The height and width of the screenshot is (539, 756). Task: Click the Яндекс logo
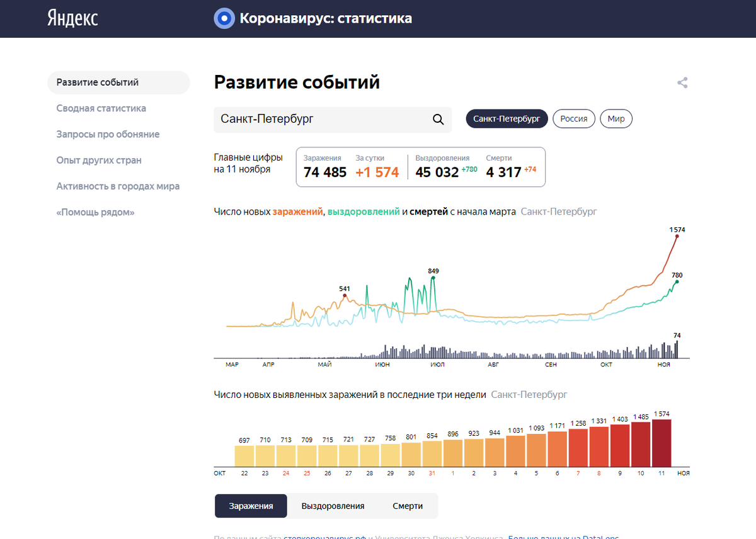tap(72, 18)
